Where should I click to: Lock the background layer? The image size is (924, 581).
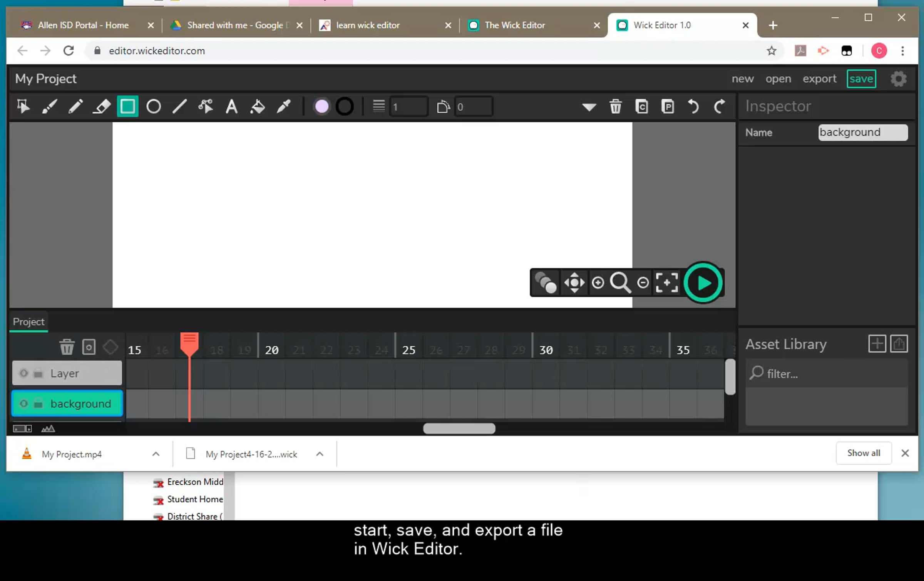coord(38,404)
